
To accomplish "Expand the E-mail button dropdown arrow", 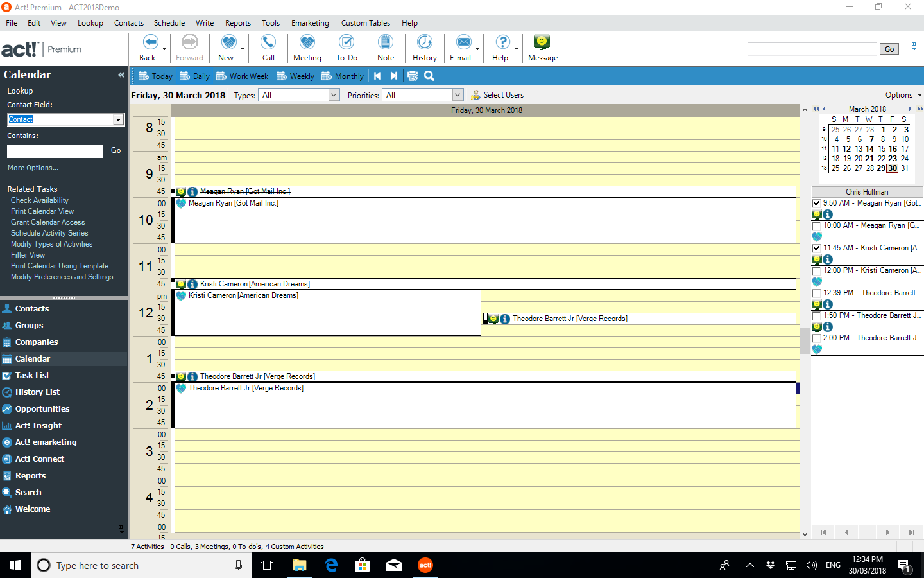I will point(477,49).
